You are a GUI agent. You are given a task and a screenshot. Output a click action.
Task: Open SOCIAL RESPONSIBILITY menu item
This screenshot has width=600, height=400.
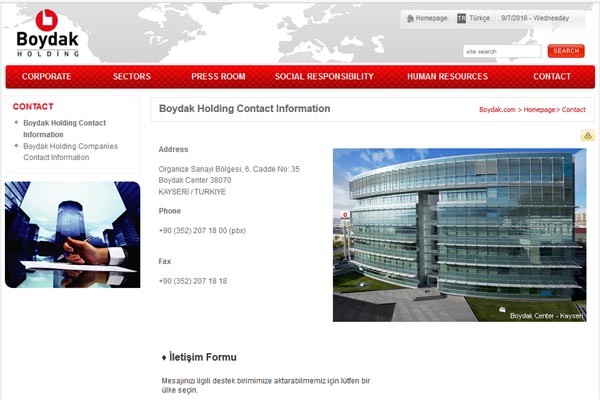324,77
